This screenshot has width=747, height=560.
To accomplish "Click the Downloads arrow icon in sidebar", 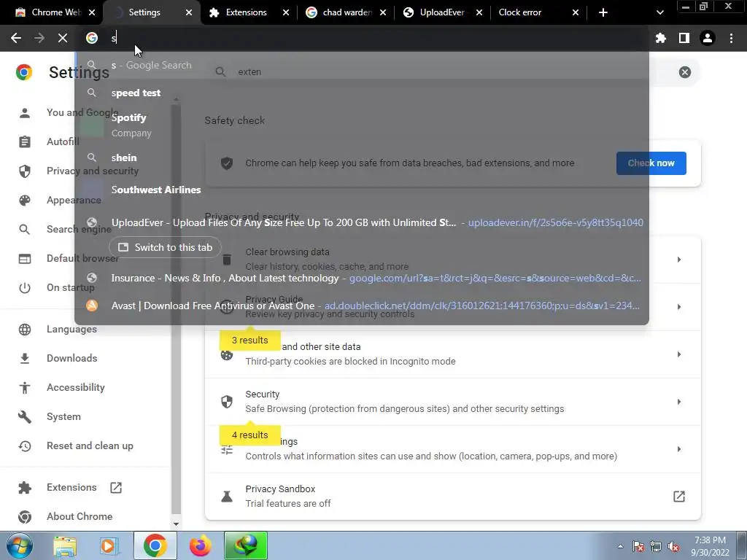I will (25, 359).
